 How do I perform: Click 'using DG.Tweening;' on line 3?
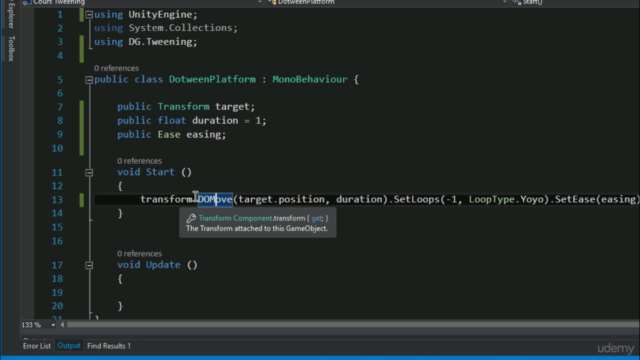pos(146,42)
